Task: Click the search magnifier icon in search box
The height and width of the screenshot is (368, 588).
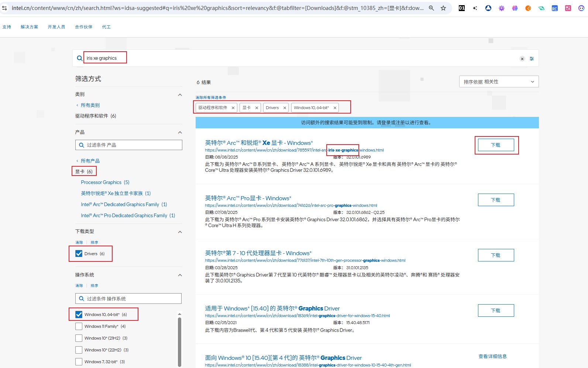Action: coord(79,58)
